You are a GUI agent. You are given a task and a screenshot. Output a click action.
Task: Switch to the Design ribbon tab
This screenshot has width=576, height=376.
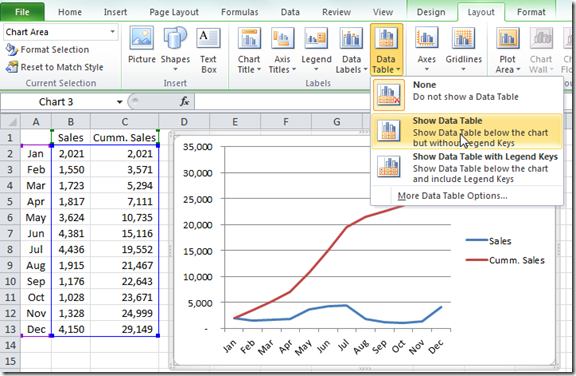point(431,12)
